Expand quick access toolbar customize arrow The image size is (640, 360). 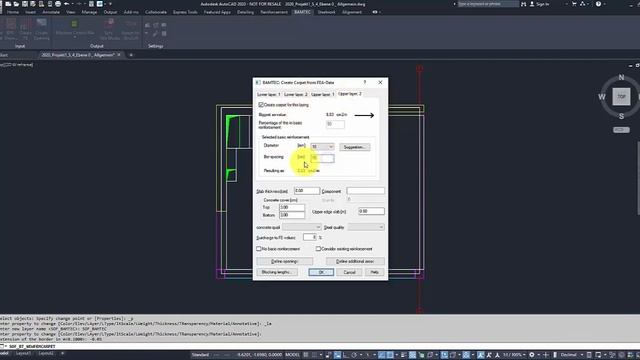pyautogui.click(x=110, y=4)
